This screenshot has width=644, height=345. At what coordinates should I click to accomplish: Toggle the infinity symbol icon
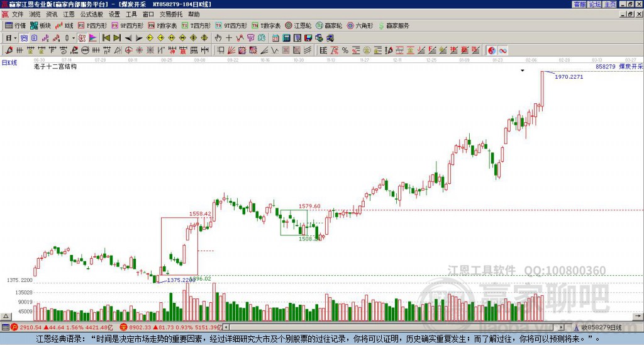pyautogui.click(x=502, y=50)
